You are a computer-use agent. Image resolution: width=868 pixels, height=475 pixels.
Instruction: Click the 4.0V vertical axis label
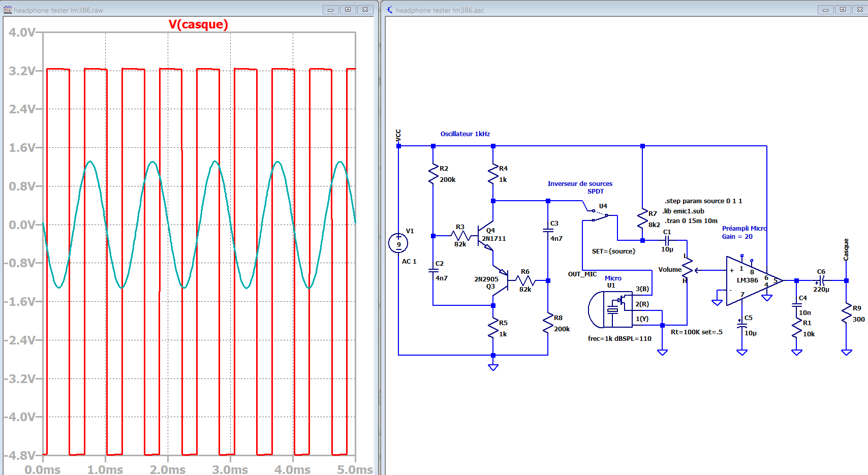[x=21, y=33]
